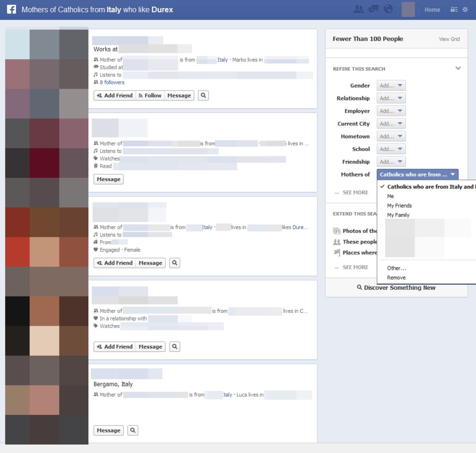Collapse the Refine This Search section
Image resolution: width=476 pixels, height=453 pixels.
coord(458,68)
